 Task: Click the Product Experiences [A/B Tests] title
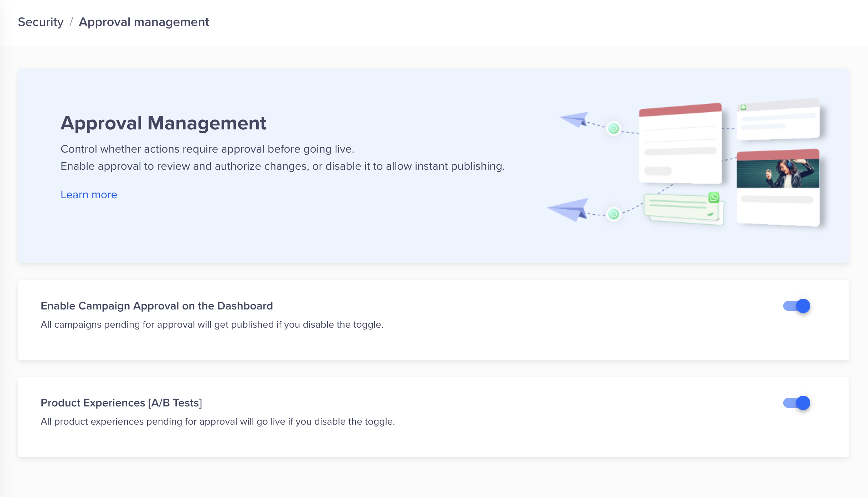(x=121, y=403)
